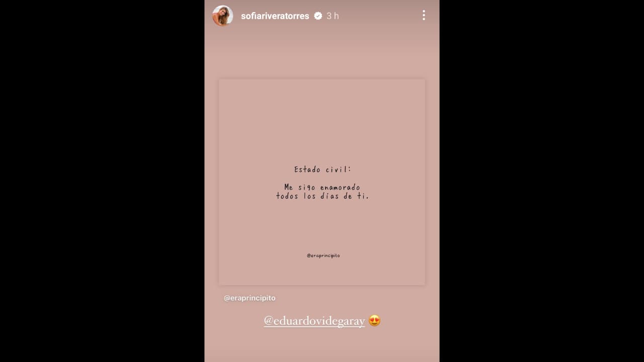Image resolution: width=644 pixels, height=362 pixels.
Task: Open the reshared post card
Action: tap(322, 182)
